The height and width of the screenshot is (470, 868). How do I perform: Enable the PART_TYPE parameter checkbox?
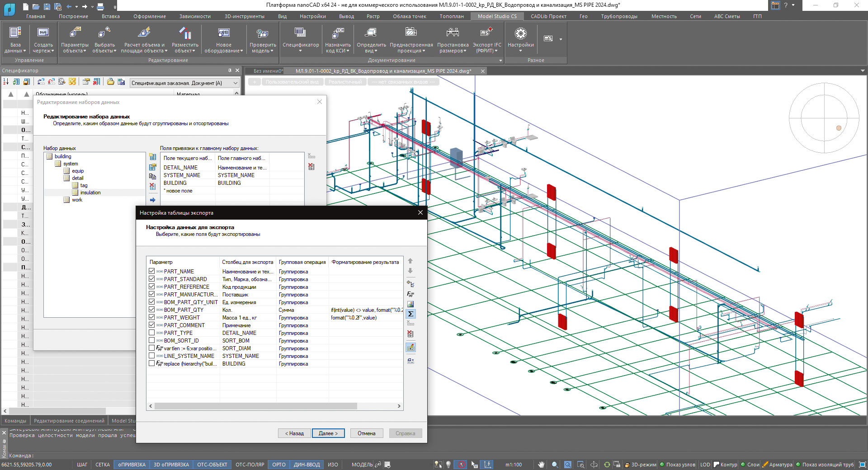tap(152, 333)
